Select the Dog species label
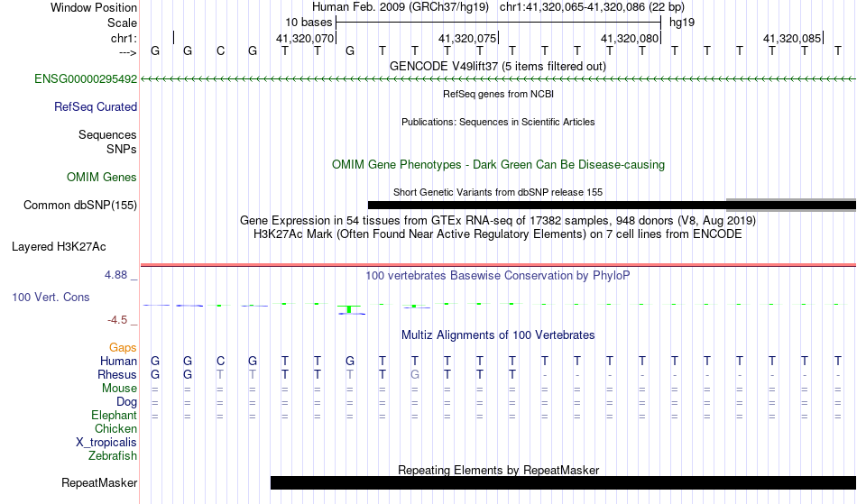Screen dimensions: 857x504 point(126,402)
